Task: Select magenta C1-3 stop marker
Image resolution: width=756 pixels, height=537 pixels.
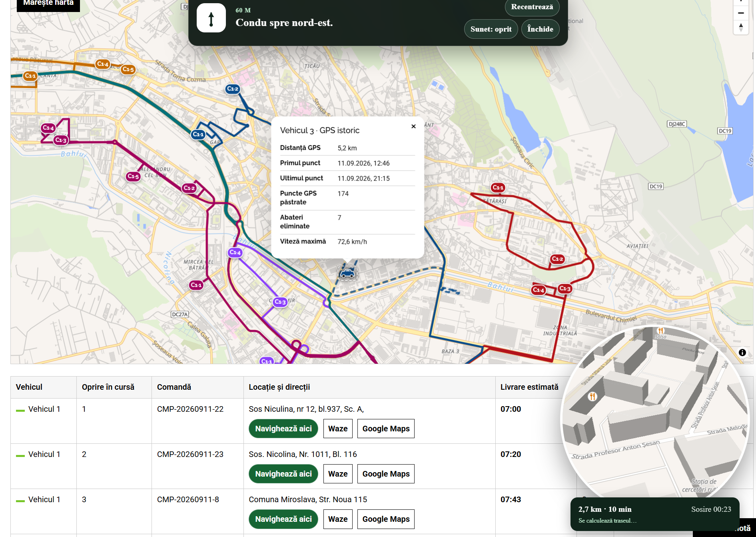Action: (61, 140)
